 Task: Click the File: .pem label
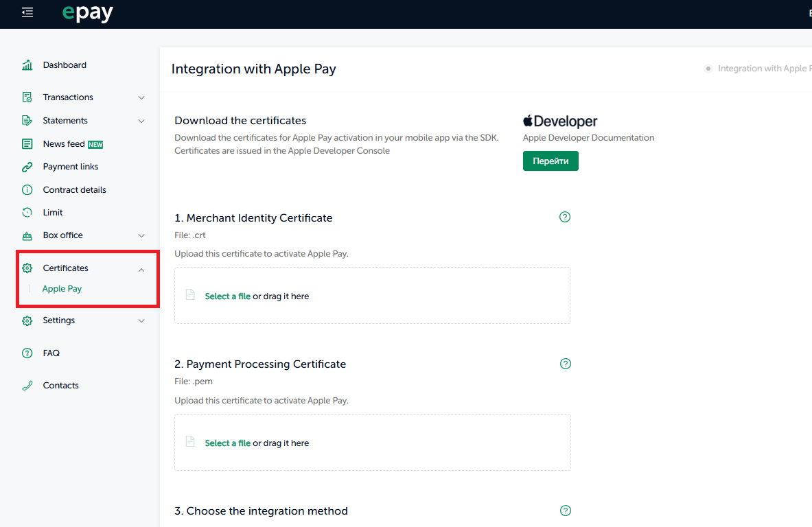click(x=193, y=382)
